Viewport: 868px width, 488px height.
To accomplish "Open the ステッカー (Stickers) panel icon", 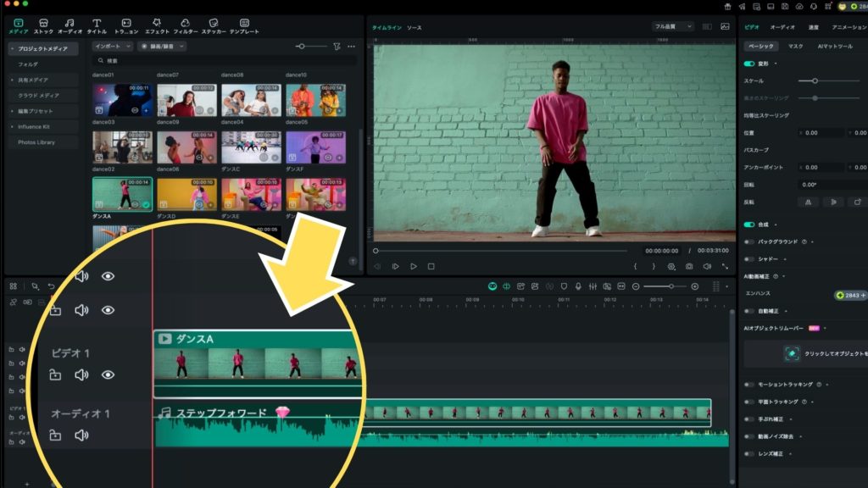I will (214, 23).
